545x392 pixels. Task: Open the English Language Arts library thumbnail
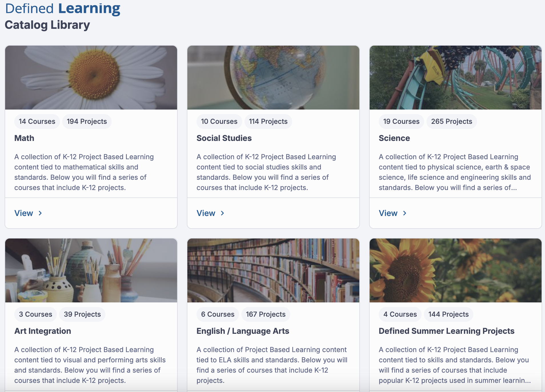273,270
